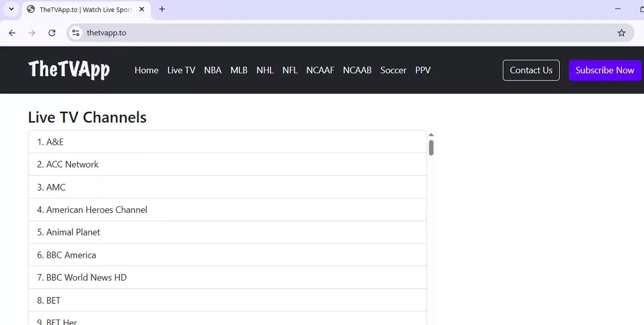Screen dimensions: 644x325
Task: Click the Contact Us button
Action: tap(531, 70)
